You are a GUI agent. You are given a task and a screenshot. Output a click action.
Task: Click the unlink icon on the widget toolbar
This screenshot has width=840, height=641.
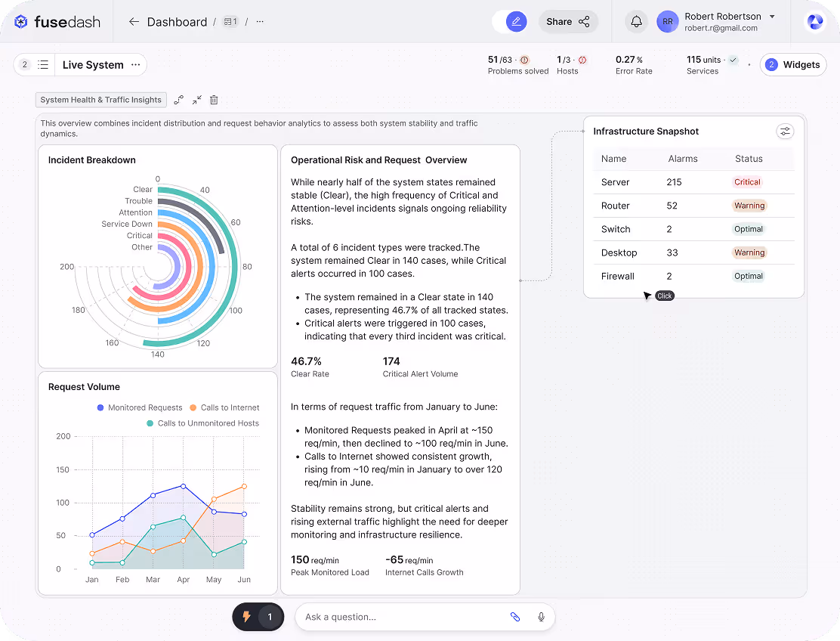coord(179,99)
